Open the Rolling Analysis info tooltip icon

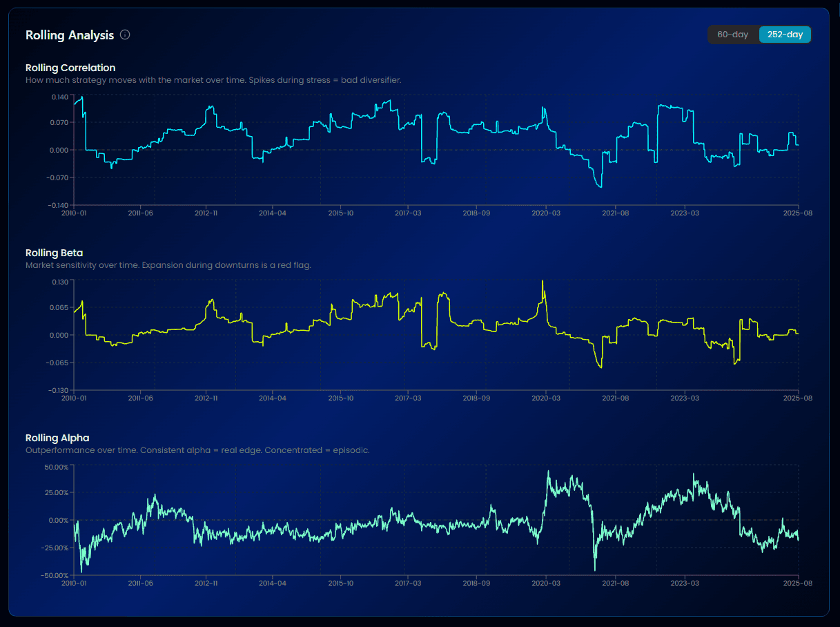[x=125, y=35]
